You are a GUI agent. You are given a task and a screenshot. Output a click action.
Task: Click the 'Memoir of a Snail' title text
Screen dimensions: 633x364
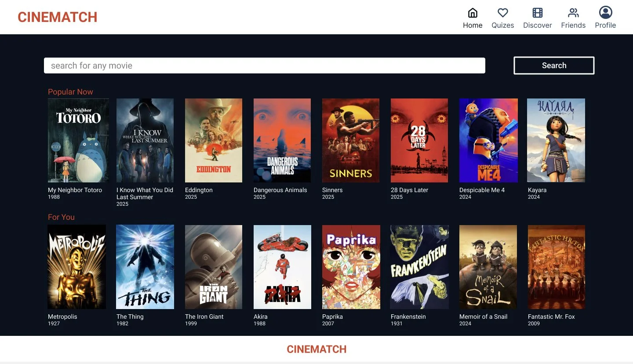(x=483, y=317)
